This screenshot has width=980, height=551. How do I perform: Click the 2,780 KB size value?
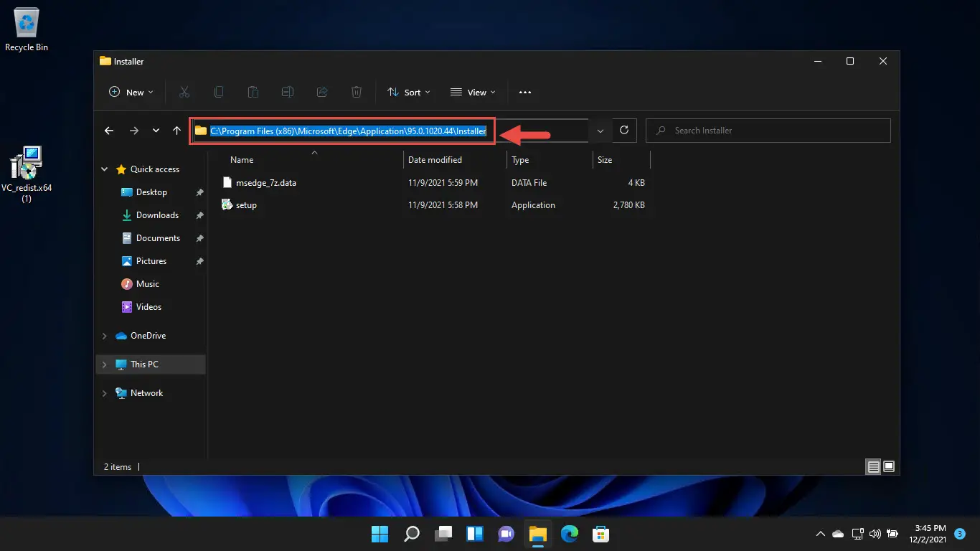(x=629, y=205)
